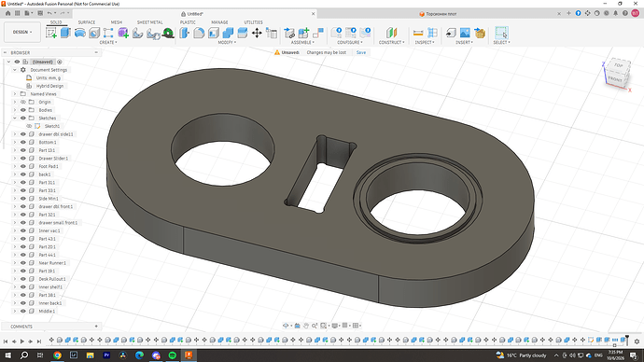Show Sketch1 via its eye icon
Screen dimensions: 644x362
(29, 126)
